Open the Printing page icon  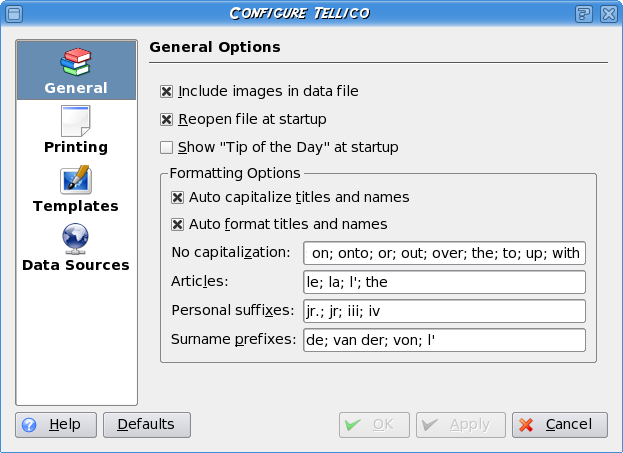tap(75, 121)
